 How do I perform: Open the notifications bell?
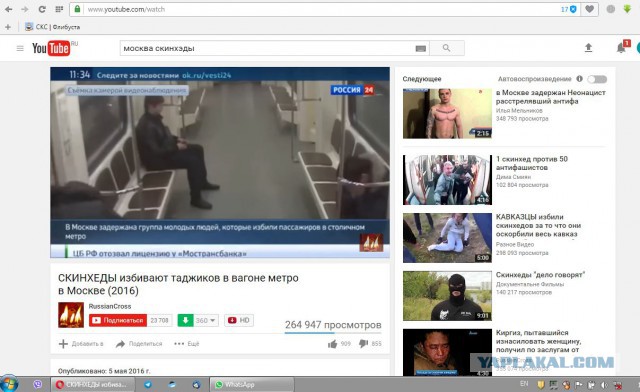(x=621, y=48)
